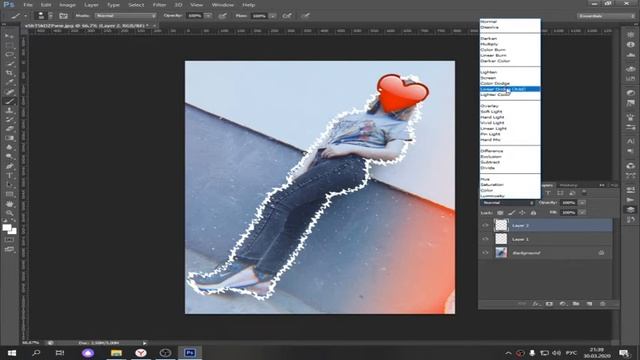Select the Move tool
640x360 pixels.
[x=9, y=36]
